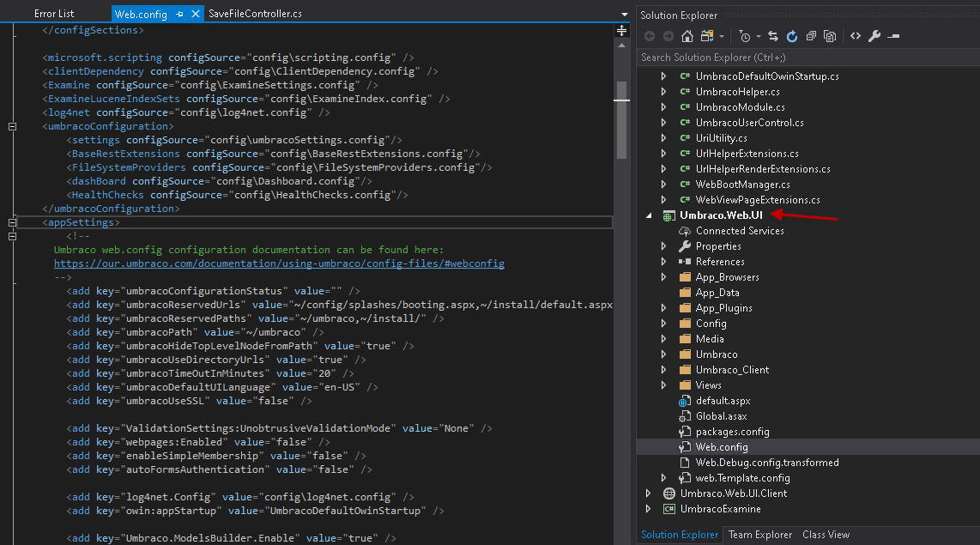Click the Home icon in Solution Explorer
The image size is (980, 545).
687,36
